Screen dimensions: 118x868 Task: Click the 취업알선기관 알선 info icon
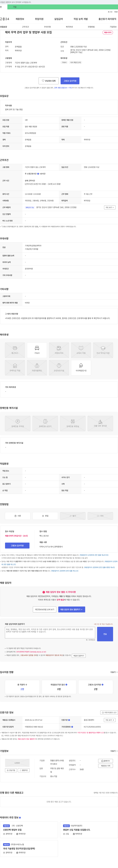66,685
